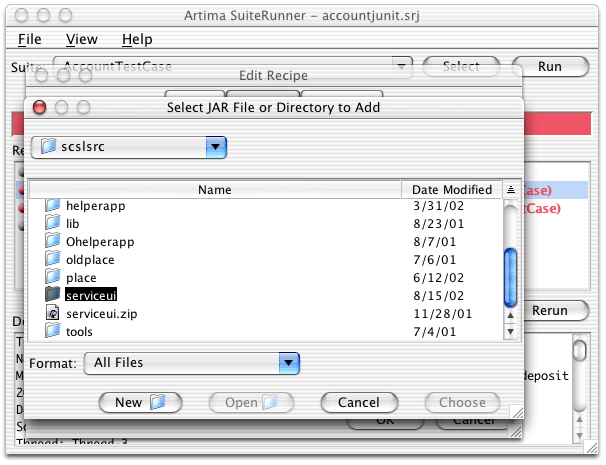This screenshot has width=606, height=465.
Task: Click the 11/28/01 date cell
Action: (x=443, y=313)
